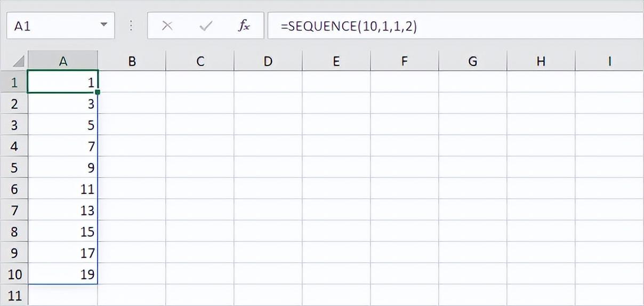Select row 8 header
Screen dimensions: 644x306
coord(14,231)
